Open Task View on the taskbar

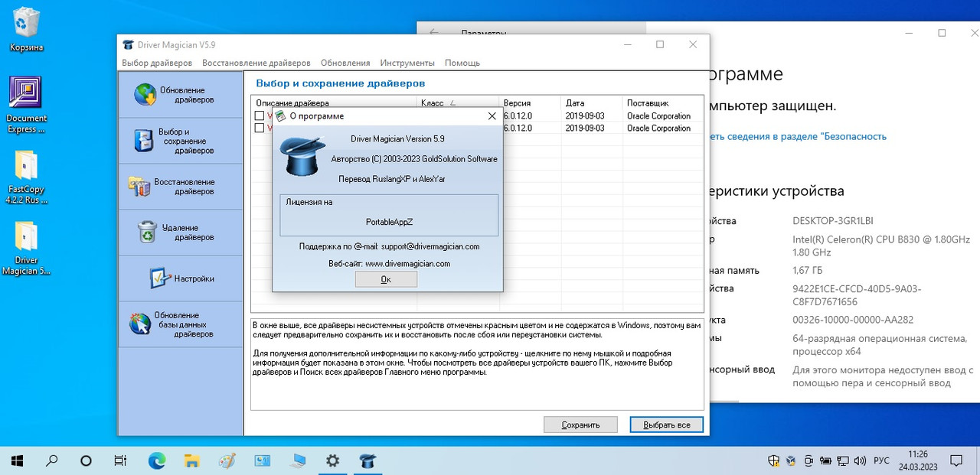(121, 461)
